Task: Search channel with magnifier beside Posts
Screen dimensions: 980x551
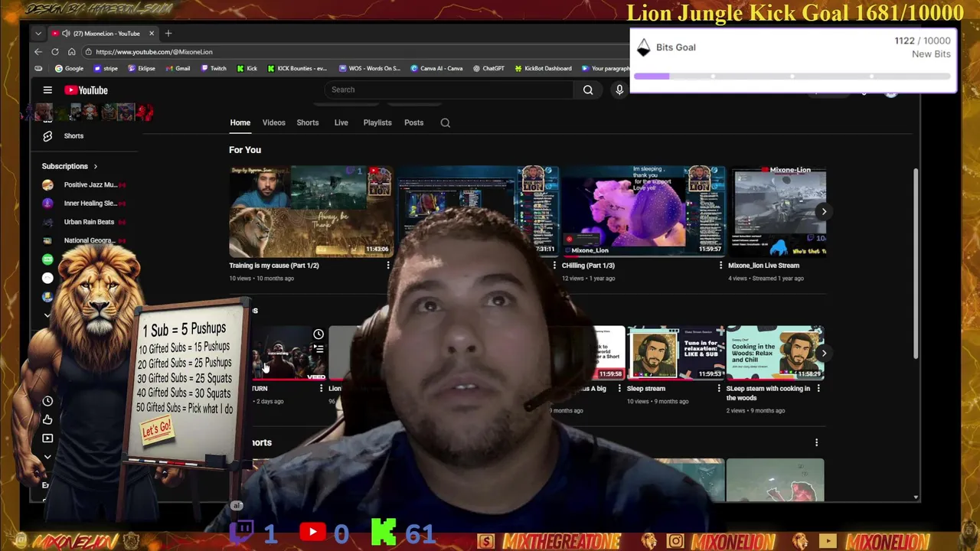Action: (445, 122)
